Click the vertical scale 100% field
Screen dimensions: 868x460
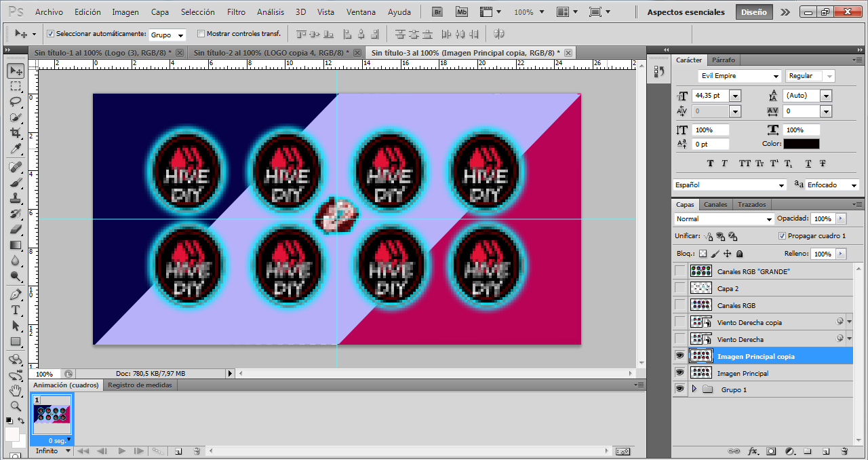(x=711, y=130)
